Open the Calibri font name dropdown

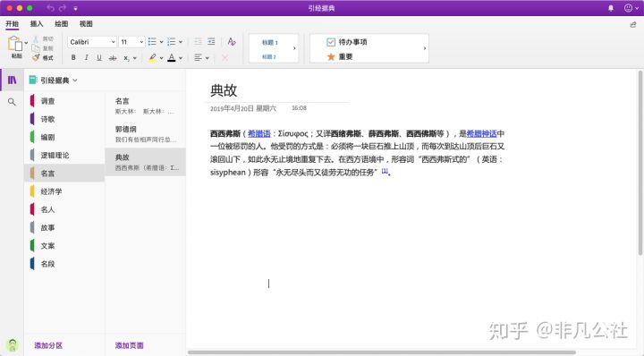(x=92, y=42)
